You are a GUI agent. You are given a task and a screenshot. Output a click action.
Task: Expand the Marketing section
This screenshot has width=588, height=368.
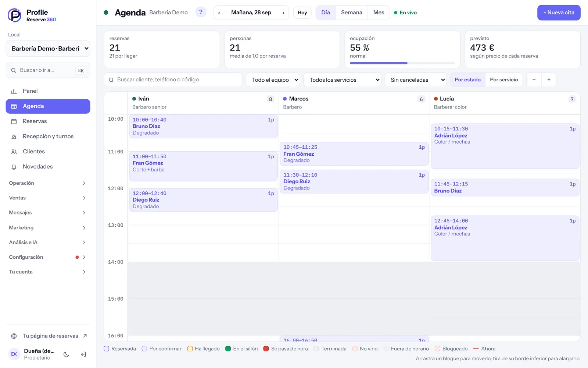(x=48, y=228)
